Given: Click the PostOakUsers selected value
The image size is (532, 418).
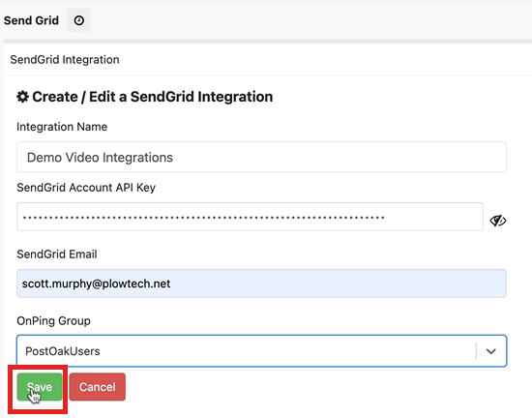Looking at the screenshot, I should (x=63, y=351).
